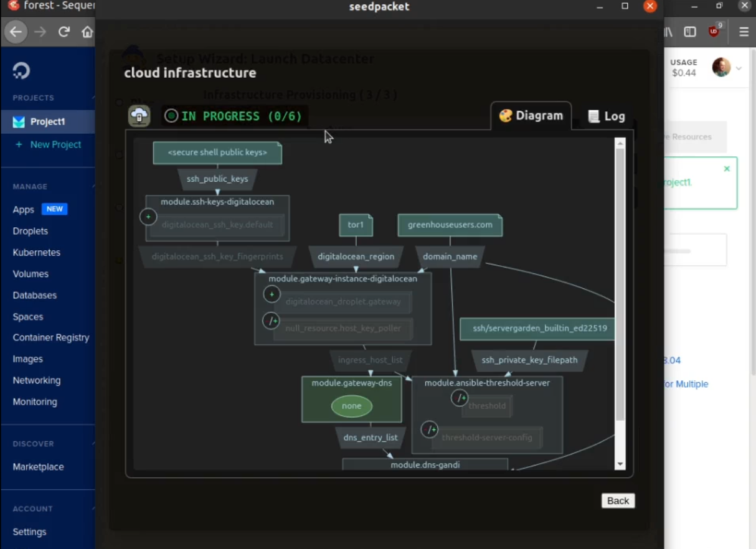Open Marketplace under Discover
The width and height of the screenshot is (756, 549).
[x=39, y=467]
